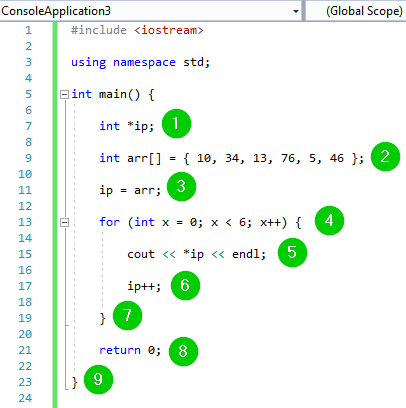Select the green marker labeled 3
This screenshot has height=408, width=406.
point(181,186)
